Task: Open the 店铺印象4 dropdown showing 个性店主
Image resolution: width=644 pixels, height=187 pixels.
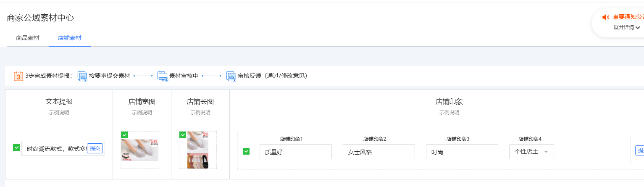Action: (x=531, y=152)
